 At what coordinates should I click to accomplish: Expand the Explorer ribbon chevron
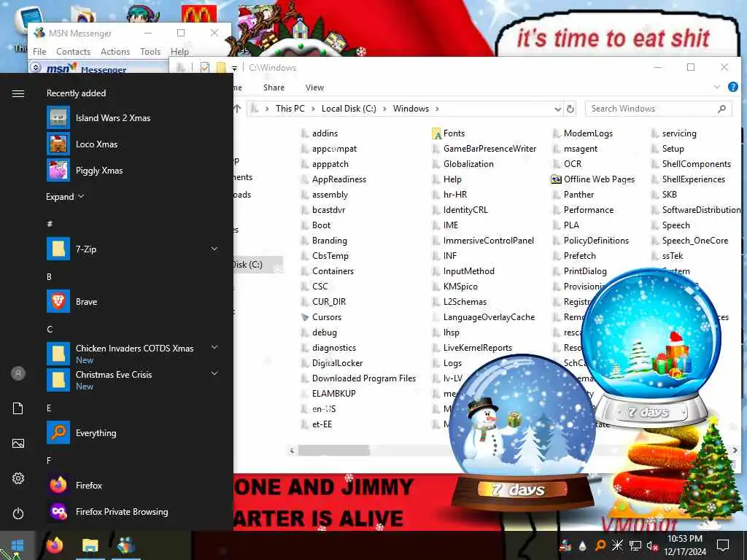click(717, 87)
